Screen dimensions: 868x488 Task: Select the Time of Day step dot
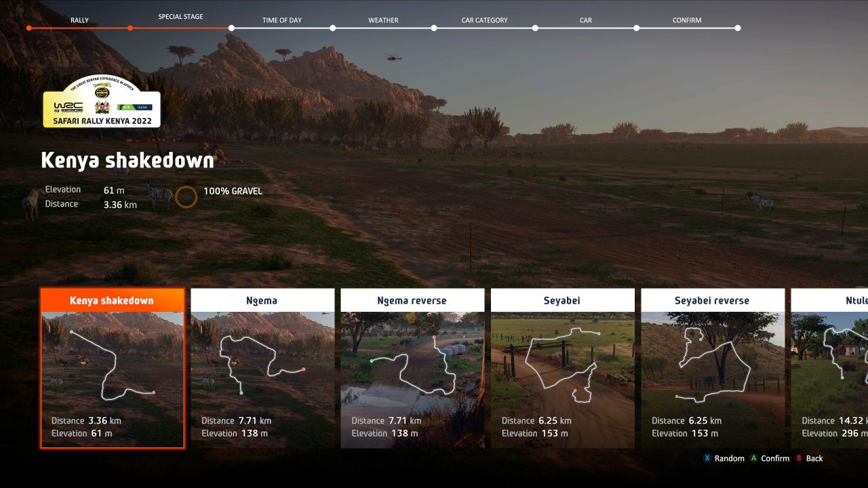pyautogui.click(x=231, y=28)
